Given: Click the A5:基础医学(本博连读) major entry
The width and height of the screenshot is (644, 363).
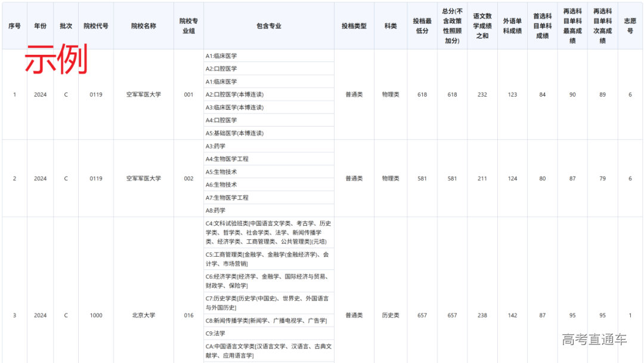Looking at the screenshot, I should click(x=234, y=133).
